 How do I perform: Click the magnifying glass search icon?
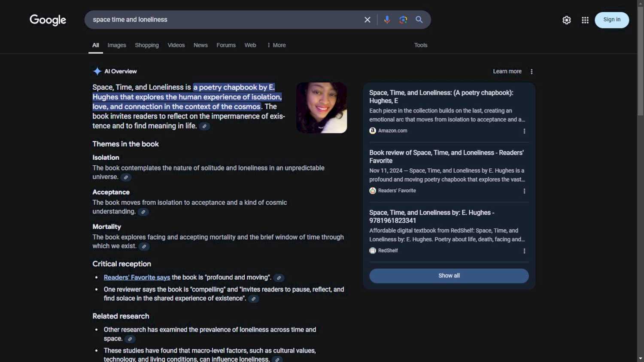click(419, 20)
